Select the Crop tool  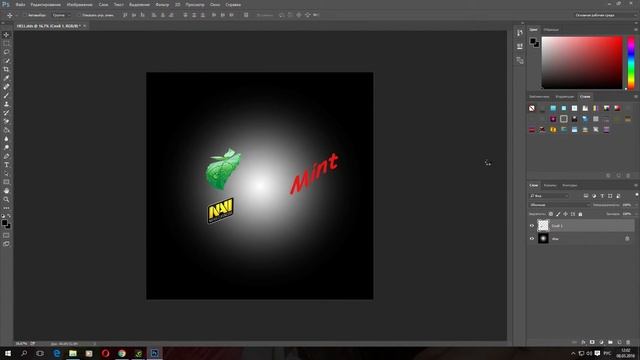click(6, 69)
